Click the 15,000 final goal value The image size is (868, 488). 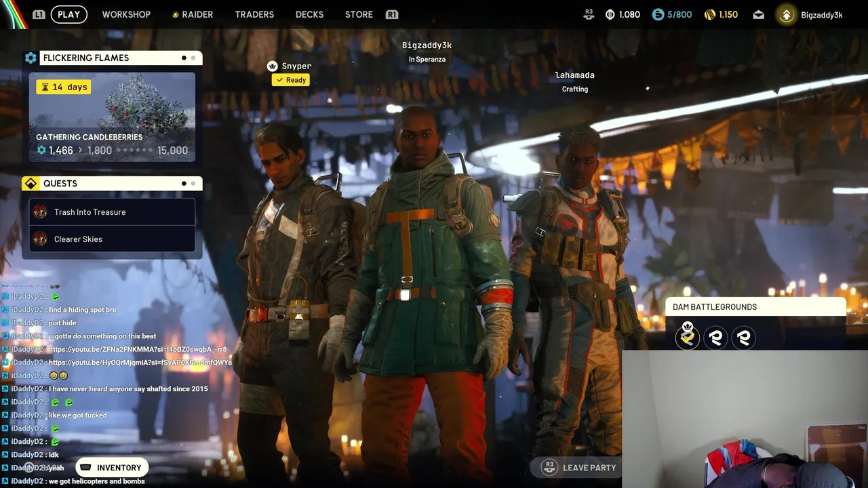[x=172, y=150]
